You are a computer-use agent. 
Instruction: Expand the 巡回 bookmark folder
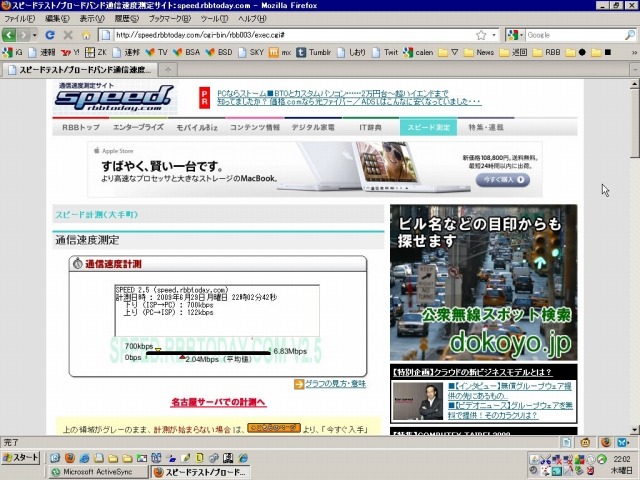point(513,52)
